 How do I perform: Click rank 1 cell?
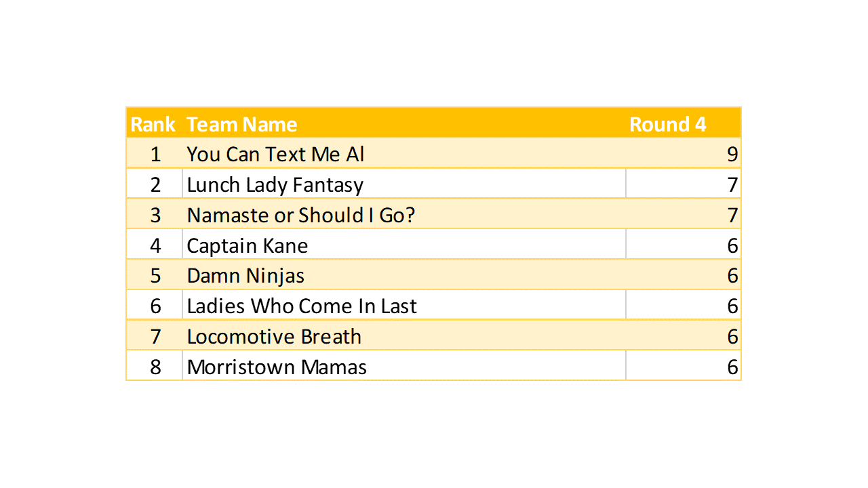point(155,155)
